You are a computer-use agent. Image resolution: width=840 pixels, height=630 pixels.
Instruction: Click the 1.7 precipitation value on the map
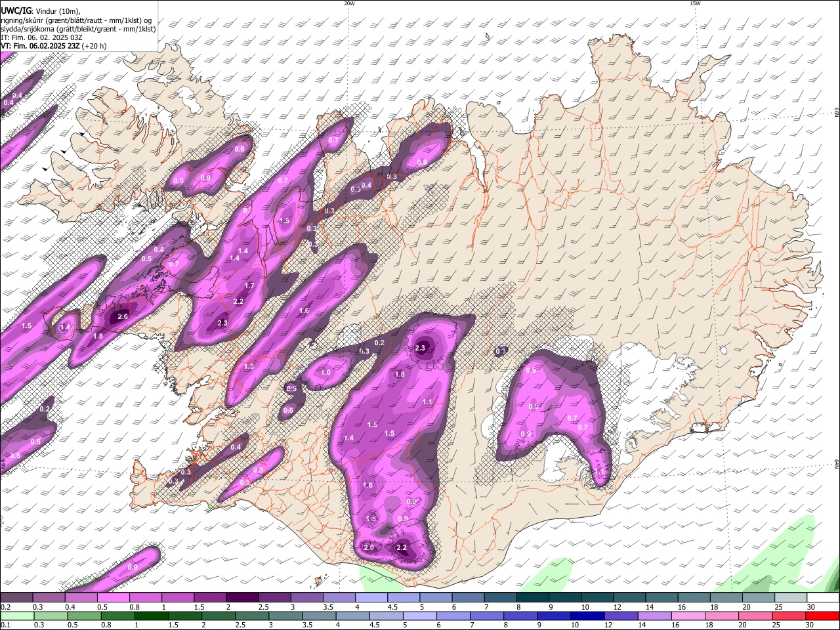point(249,286)
